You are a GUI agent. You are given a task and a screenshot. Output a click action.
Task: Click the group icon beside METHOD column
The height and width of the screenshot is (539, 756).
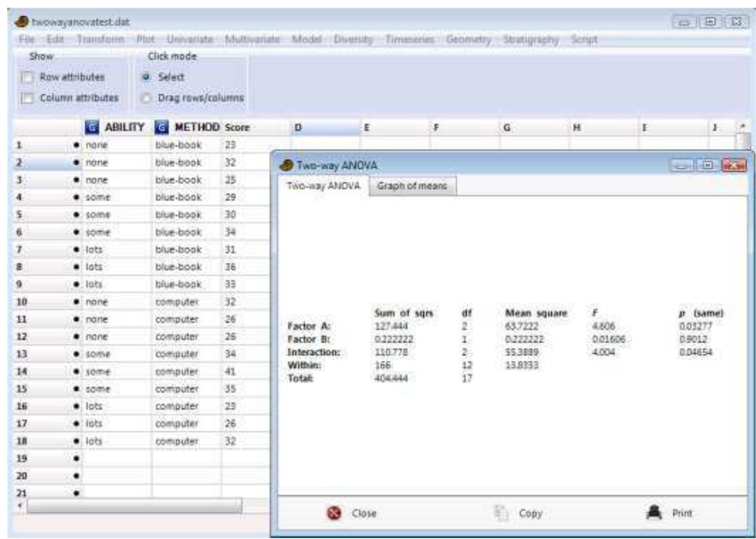162,128
